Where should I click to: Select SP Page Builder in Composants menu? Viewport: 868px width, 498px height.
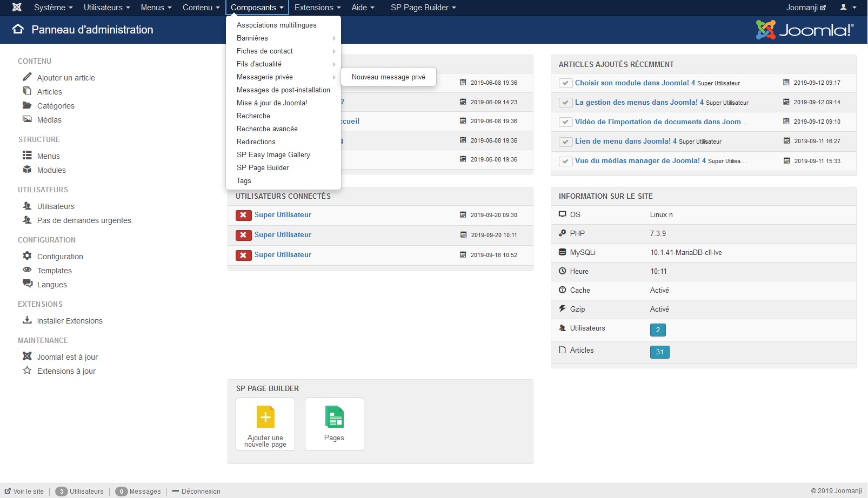pos(283,167)
